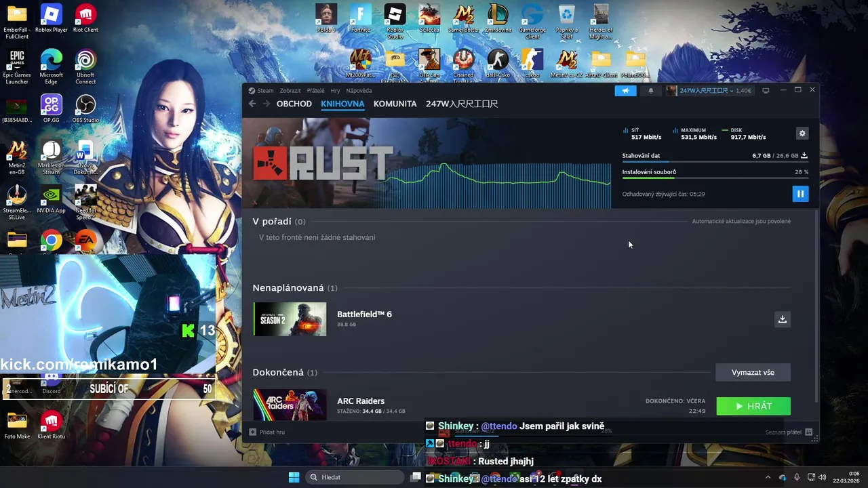Open Seznam přátel friends list
This screenshot has width=868, height=488.
789,432
